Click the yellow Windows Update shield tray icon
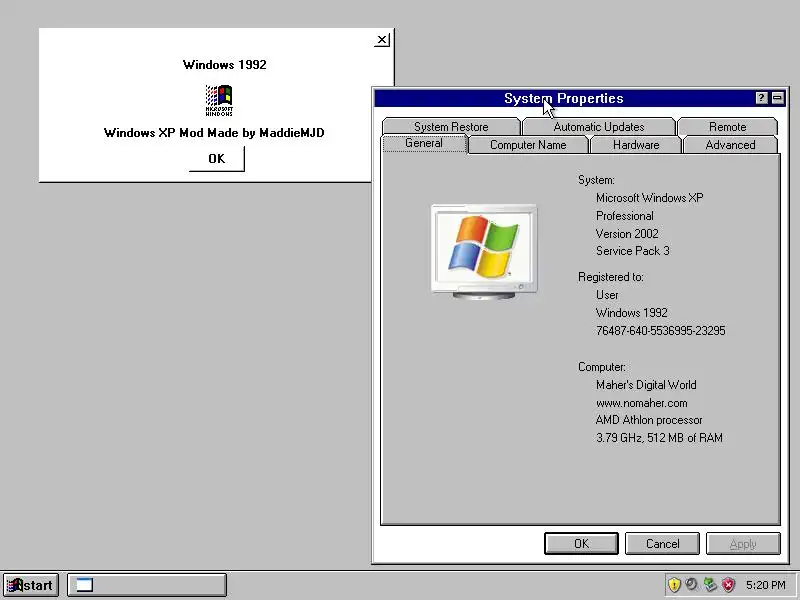Screen dimensions: 800x600 [x=674, y=585]
